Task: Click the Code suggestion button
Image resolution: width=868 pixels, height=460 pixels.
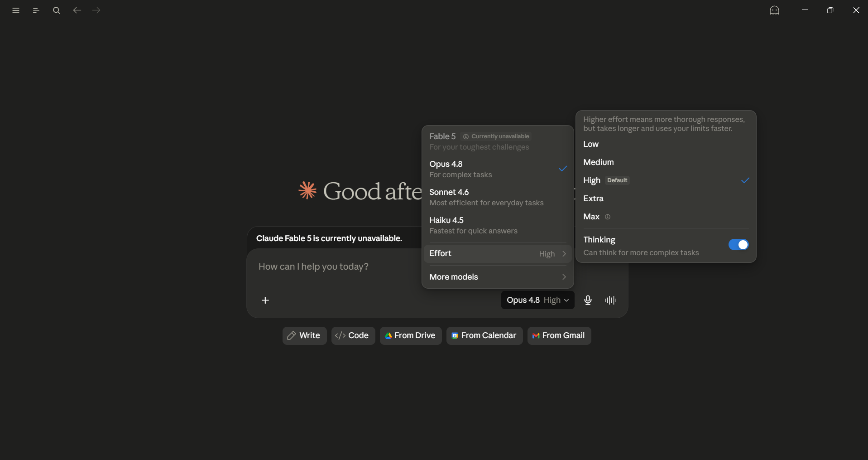Action: coord(353,336)
